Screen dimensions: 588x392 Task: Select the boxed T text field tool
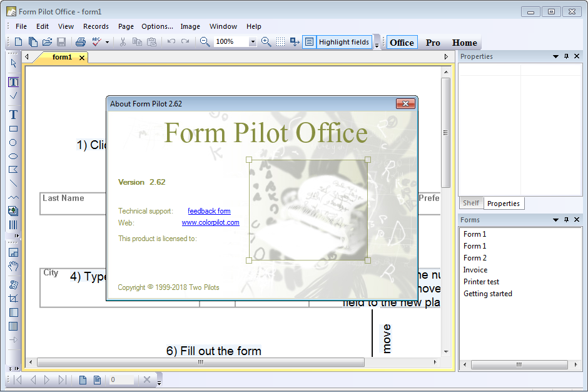click(x=14, y=82)
